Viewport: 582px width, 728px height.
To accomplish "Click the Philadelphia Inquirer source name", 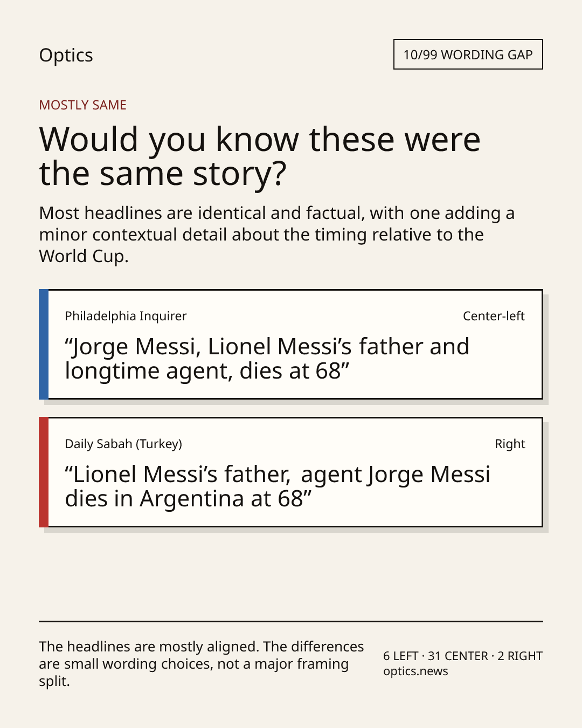I will click(126, 316).
